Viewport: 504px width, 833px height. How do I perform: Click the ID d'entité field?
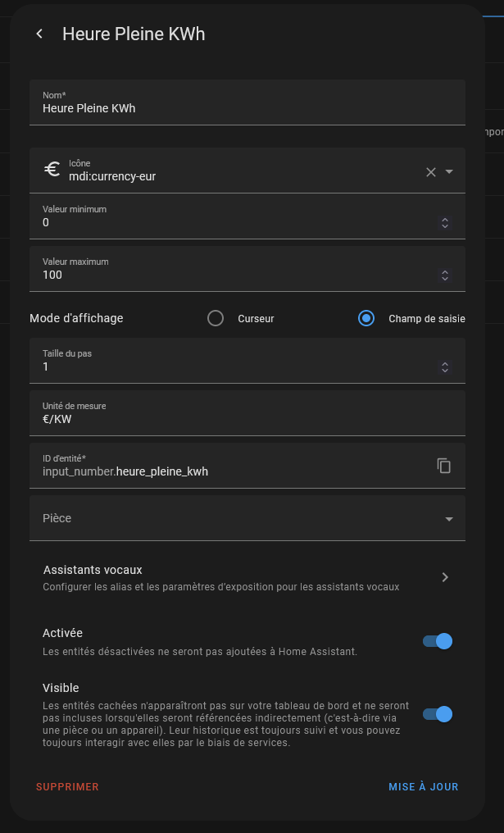click(x=229, y=471)
